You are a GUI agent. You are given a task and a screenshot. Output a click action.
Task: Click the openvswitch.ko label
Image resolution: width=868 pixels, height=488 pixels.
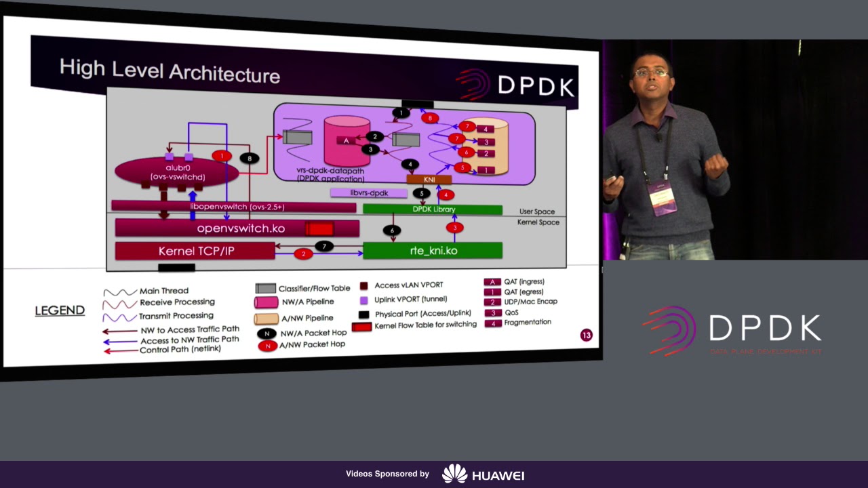click(241, 228)
